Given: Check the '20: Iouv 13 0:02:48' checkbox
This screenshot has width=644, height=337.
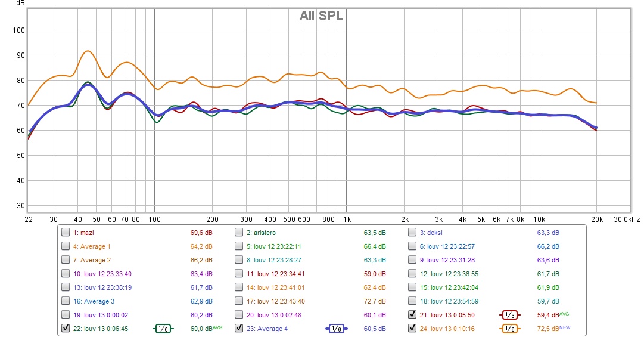Looking at the screenshot, I should pos(239,315).
